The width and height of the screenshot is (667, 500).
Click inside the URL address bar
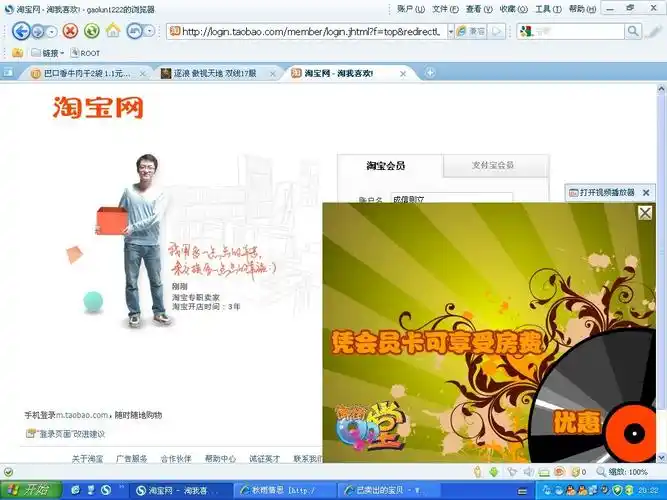[x=306, y=31]
